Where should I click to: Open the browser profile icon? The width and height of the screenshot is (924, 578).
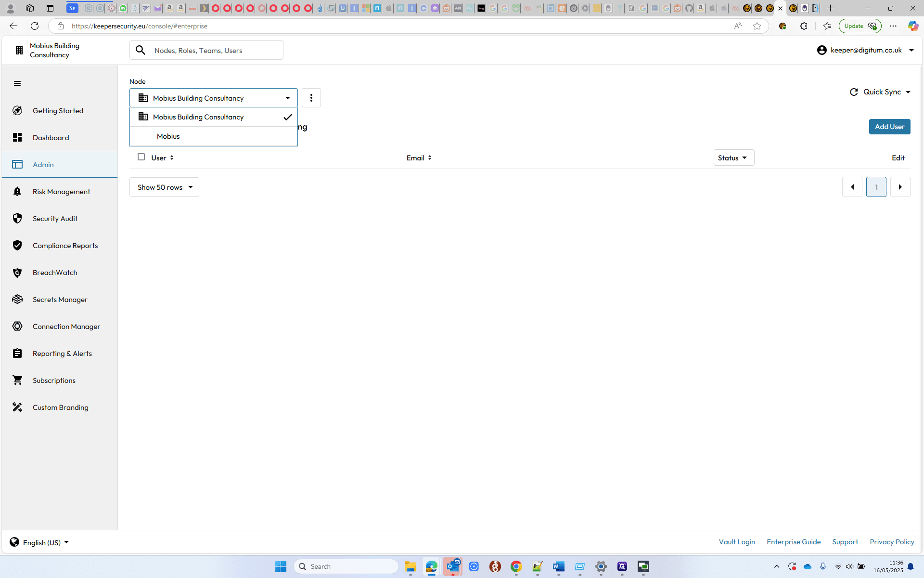(x=10, y=8)
